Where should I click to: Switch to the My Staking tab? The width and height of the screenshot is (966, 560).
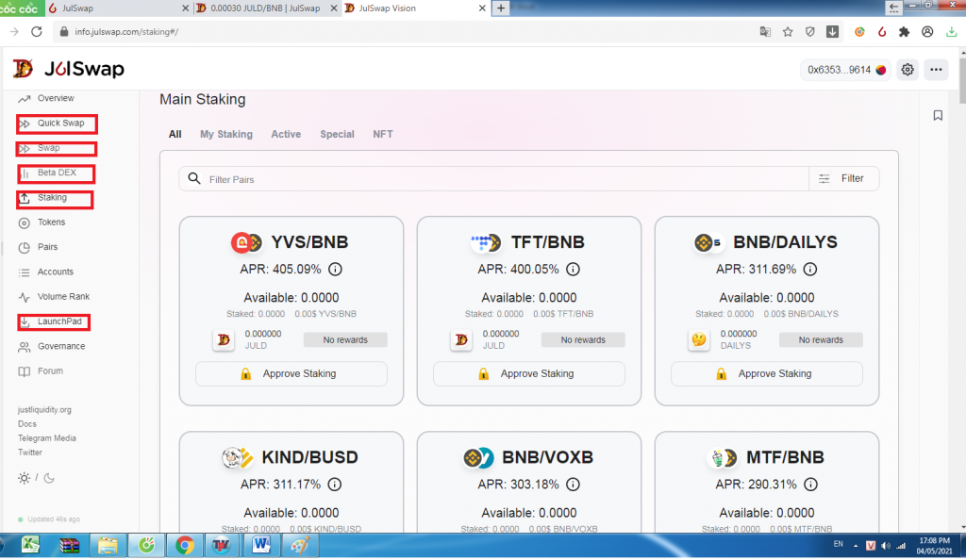tap(226, 134)
